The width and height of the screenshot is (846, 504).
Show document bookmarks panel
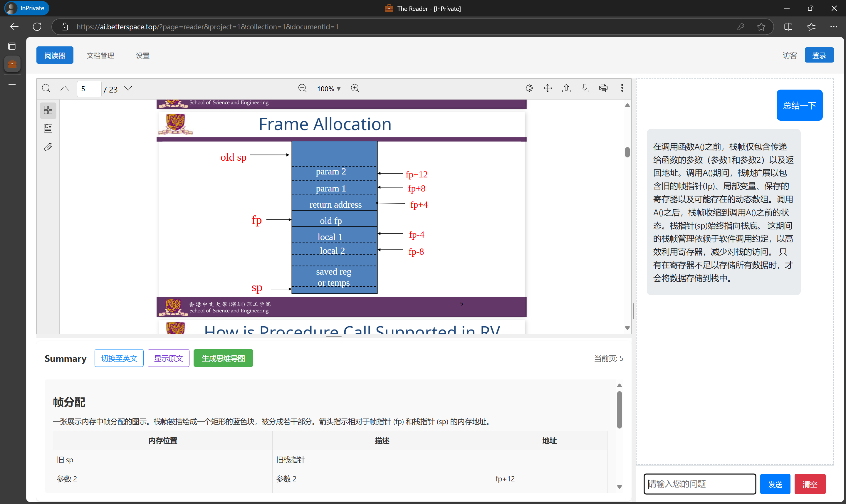48,128
